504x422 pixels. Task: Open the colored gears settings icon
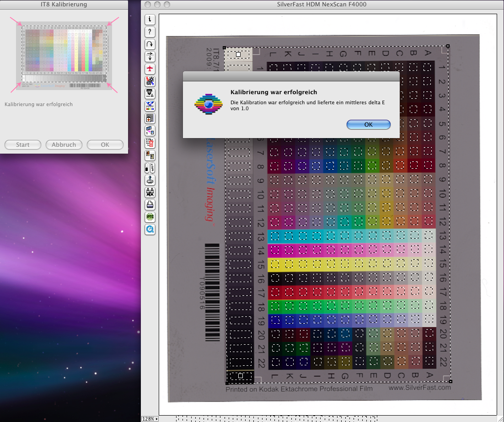coord(150,81)
